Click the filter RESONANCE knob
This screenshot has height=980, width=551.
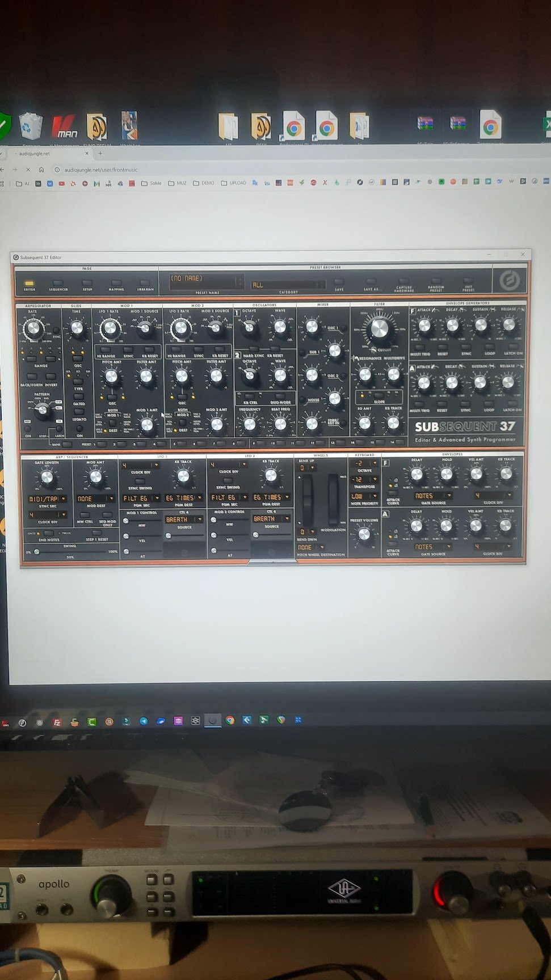click(x=365, y=374)
